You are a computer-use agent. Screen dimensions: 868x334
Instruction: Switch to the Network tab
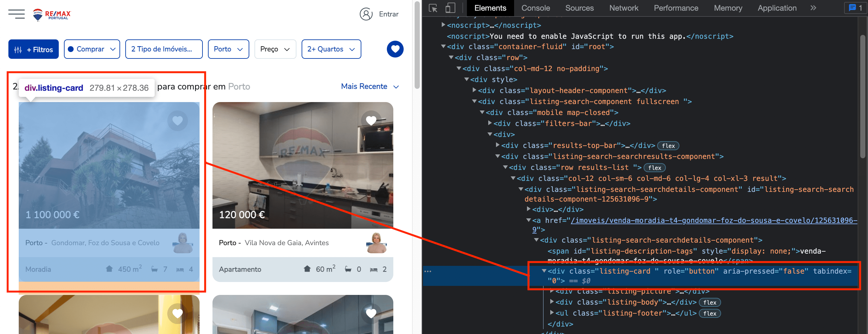(624, 8)
